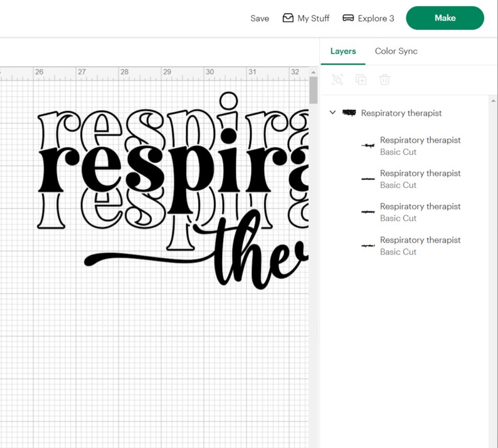498x448 pixels.
Task: Select first Respiratory therapist Basic Cut layer
Action: pyautogui.click(x=410, y=146)
